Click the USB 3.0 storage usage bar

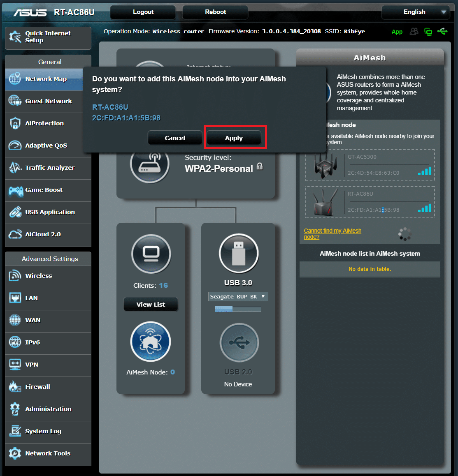coord(238,309)
